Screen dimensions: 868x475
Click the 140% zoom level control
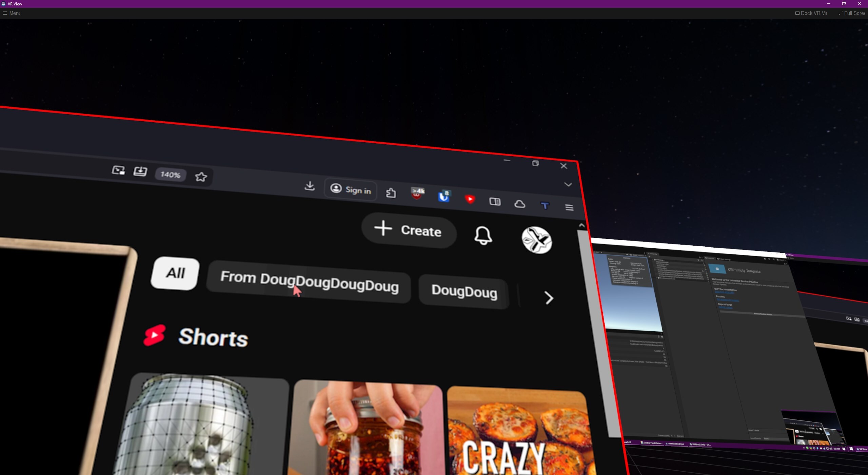(170, 175)
